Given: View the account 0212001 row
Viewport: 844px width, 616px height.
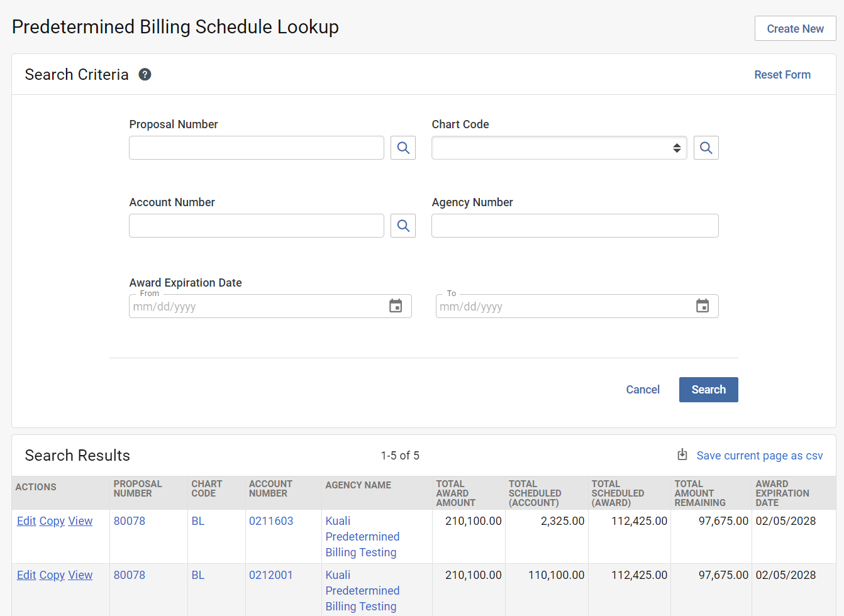Looking at the screenshot, I should pos(81,575).
